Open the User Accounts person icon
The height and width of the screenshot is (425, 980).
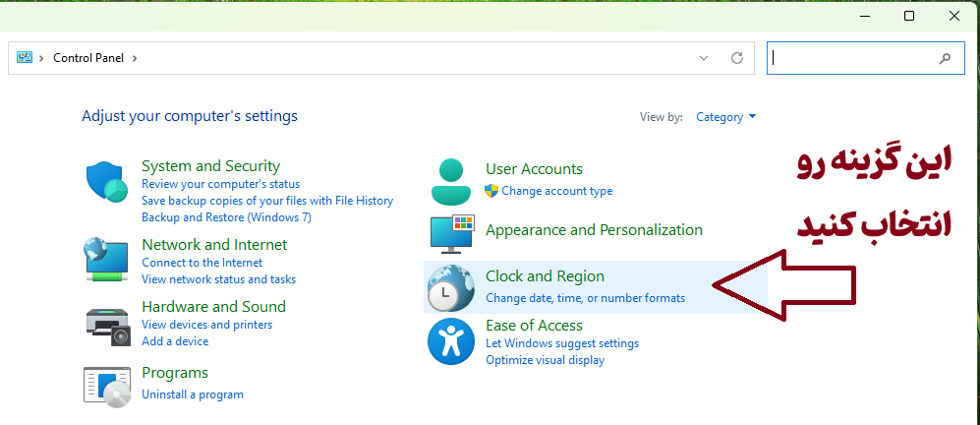coord(451,182)
